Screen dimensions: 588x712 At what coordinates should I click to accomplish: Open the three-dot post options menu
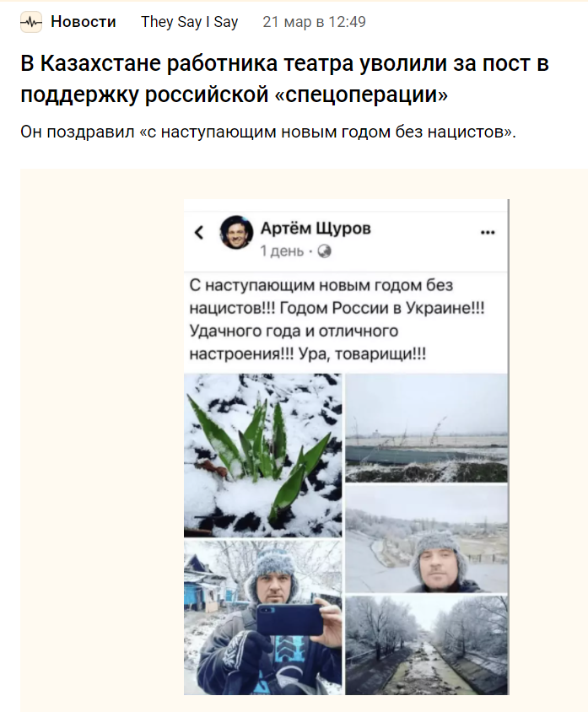[488, 232]
